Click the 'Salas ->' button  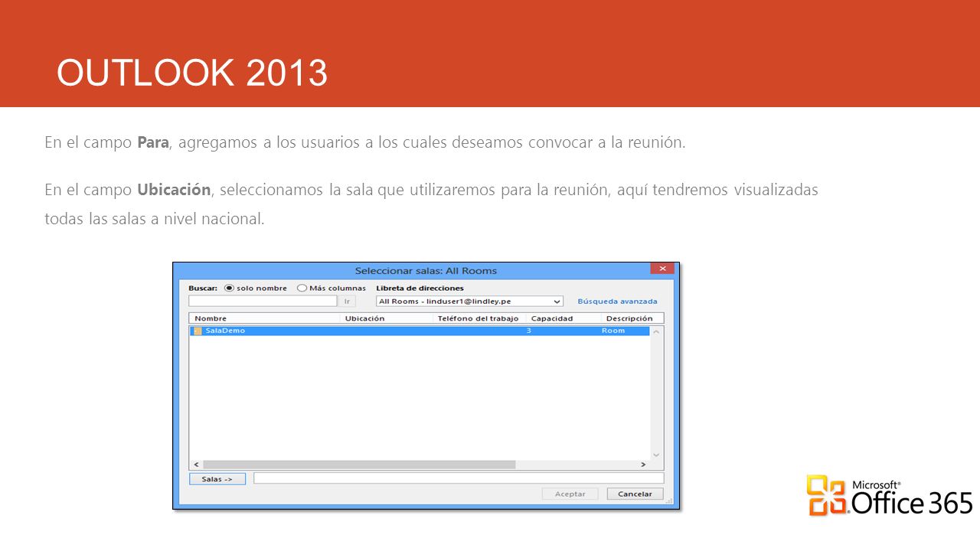tap(217, 479)
